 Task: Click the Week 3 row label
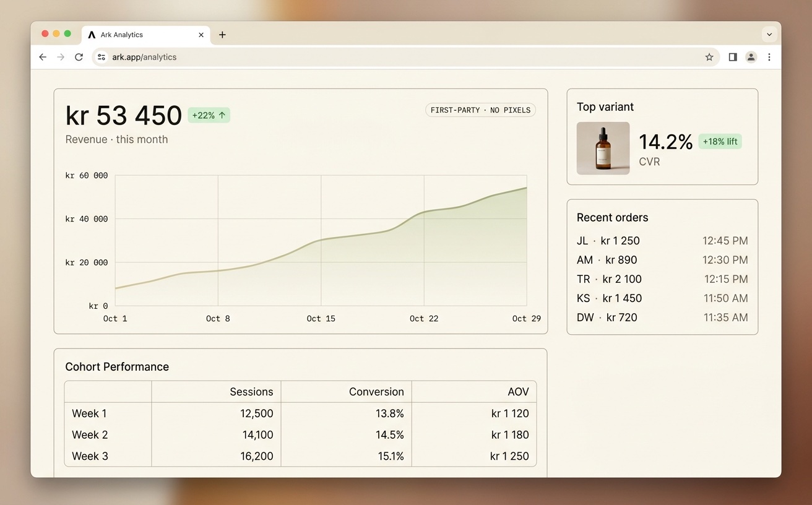pyautogui.click(x=90, y=456)
